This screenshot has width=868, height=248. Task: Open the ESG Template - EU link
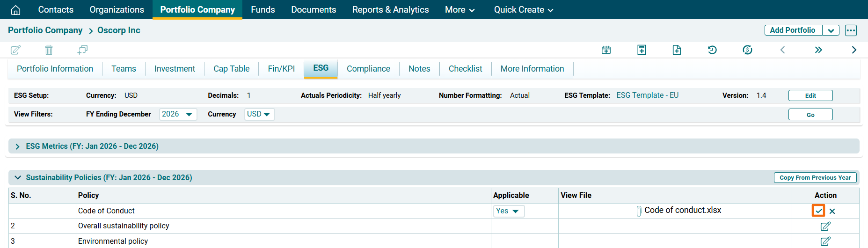click(x=647, y=95)
